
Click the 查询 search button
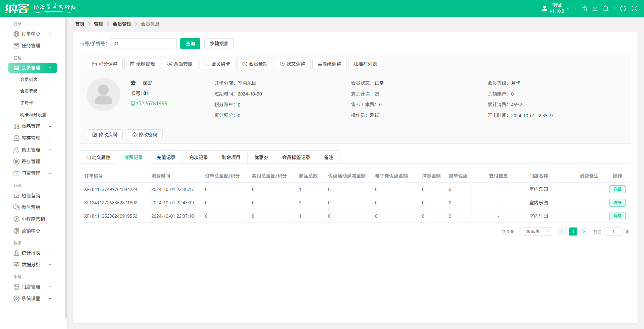click(190, 44)
